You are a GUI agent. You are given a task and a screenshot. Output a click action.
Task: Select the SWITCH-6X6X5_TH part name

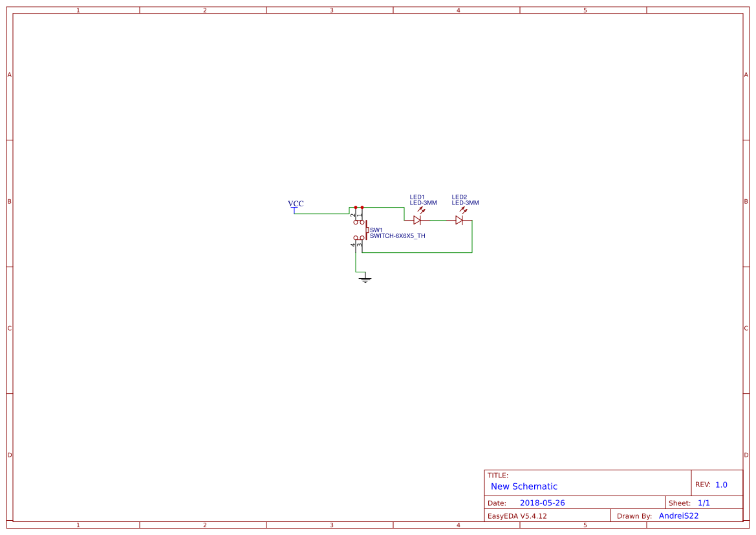coord(397,236)
